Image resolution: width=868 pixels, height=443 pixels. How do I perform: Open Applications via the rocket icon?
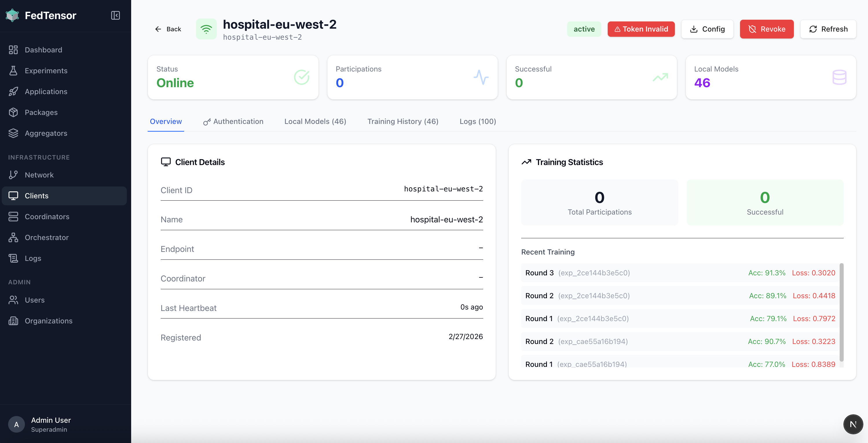13,91
